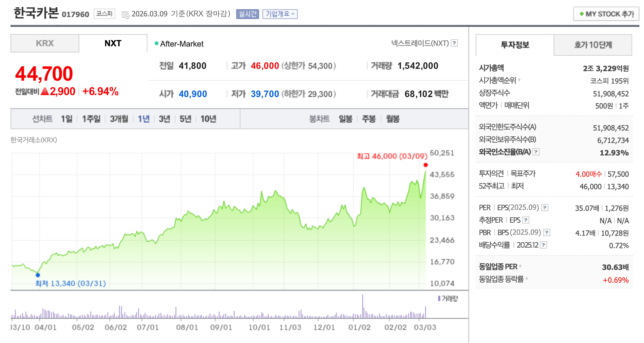Open the 동일업종 등락률 link
This screenshot has height=343, width=644.
(501, 279)
